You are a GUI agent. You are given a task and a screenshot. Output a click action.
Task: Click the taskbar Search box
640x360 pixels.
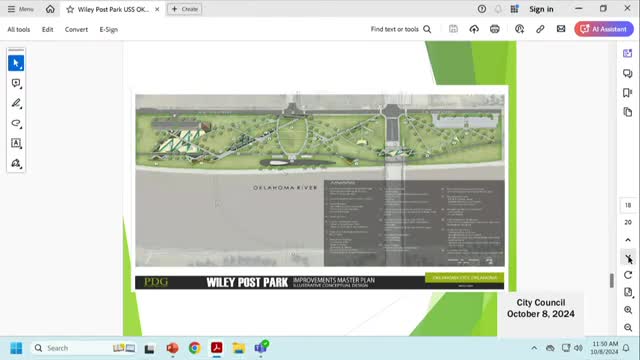(x=84, y=348)
